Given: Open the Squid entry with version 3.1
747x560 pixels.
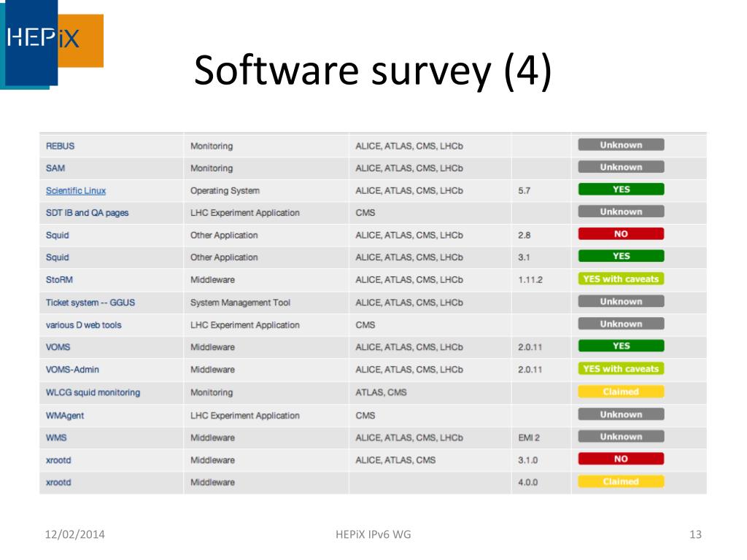Looking at the screenshot, I should 57,257.
